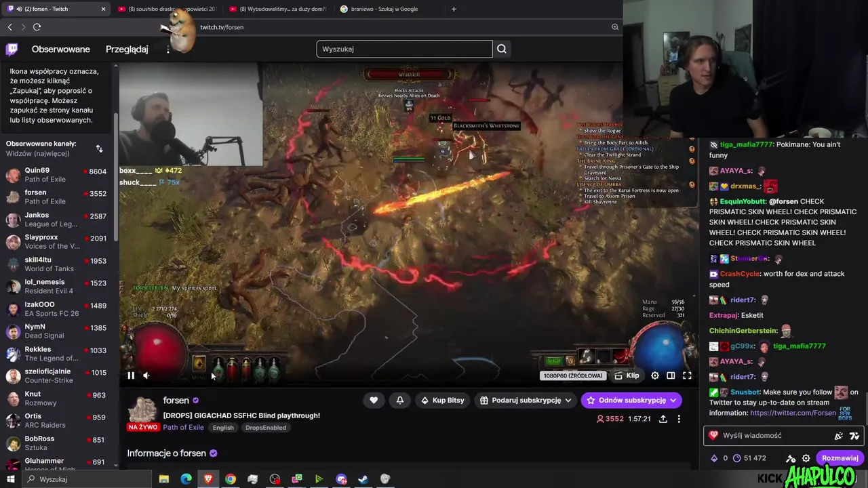Open Windows Start menu

pyautogui.click(x=10, y=479)
